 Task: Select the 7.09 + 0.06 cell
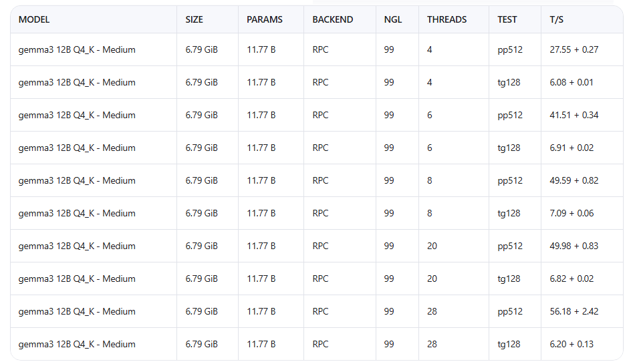point(572,213)
